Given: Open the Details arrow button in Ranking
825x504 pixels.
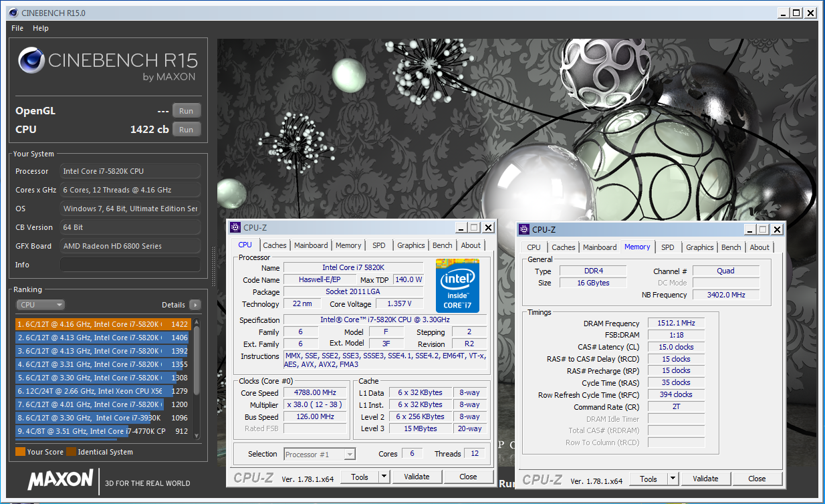Looking at the screenshot, I should (195, 305).
